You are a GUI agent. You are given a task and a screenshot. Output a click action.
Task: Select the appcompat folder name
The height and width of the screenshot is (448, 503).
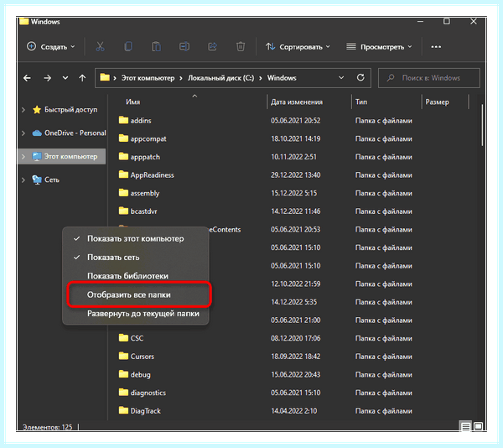pyautogui.click(x=148, y=139)
